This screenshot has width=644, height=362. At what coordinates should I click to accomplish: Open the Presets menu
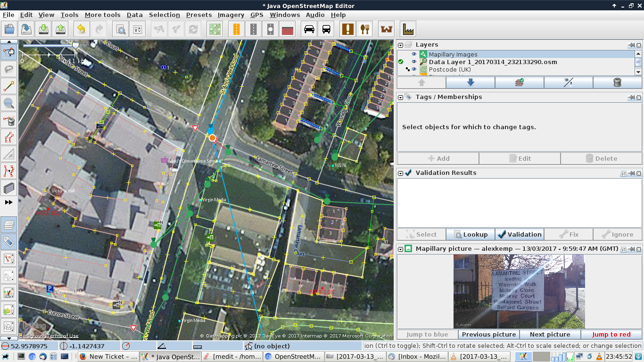(x=198, y=15)
